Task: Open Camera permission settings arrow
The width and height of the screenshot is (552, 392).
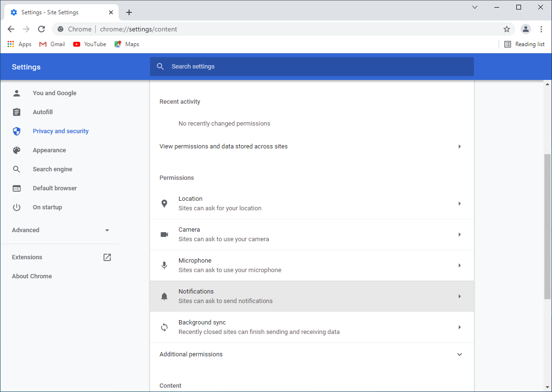Action: click(x=459, y=235)
